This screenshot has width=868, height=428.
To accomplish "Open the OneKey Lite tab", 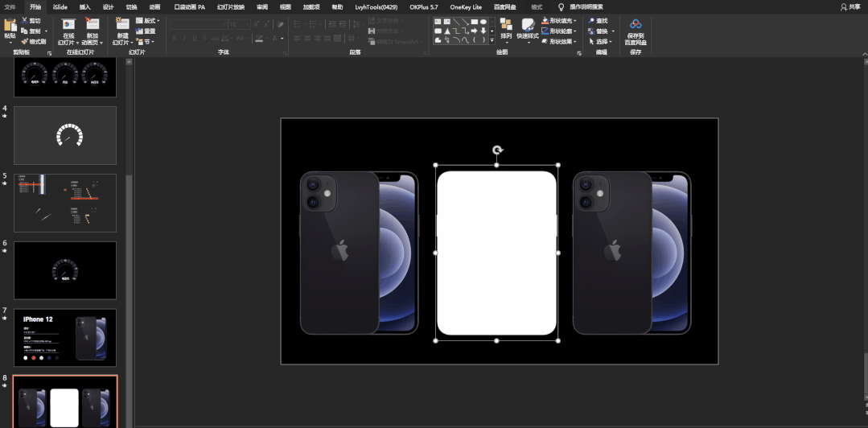I will (x=466, y=6).
